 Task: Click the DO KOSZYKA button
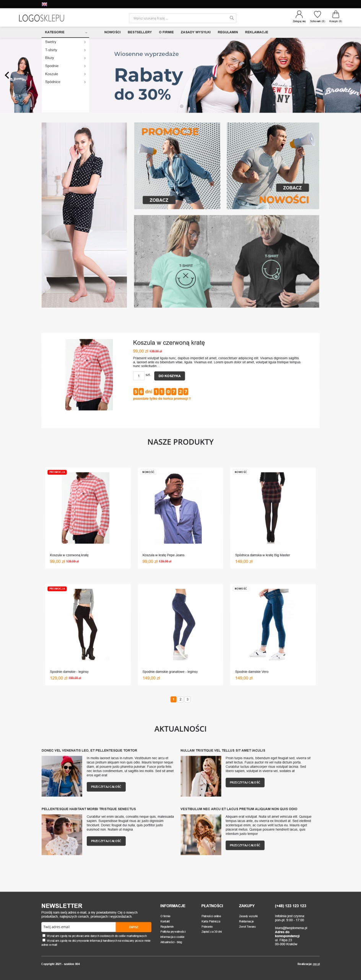pos(169,376)
